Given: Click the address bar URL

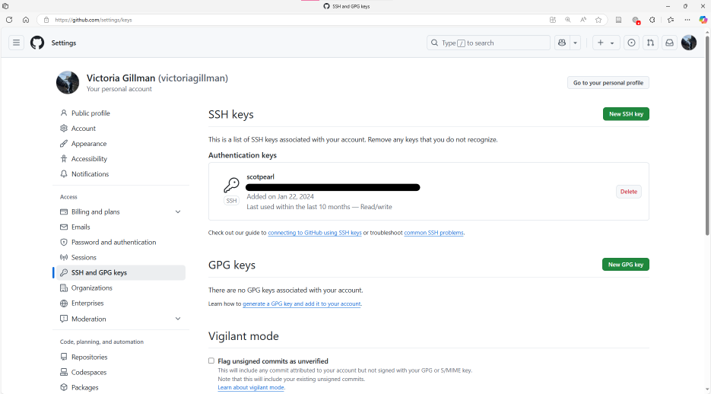Looking at the screenshot, I should tap(93, 20).
